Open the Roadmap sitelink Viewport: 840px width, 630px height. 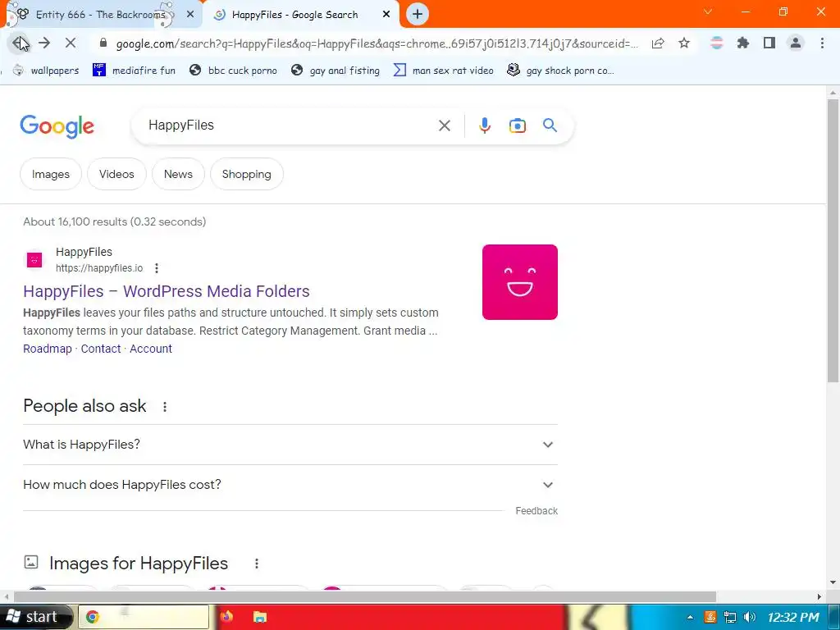(47, 349)
